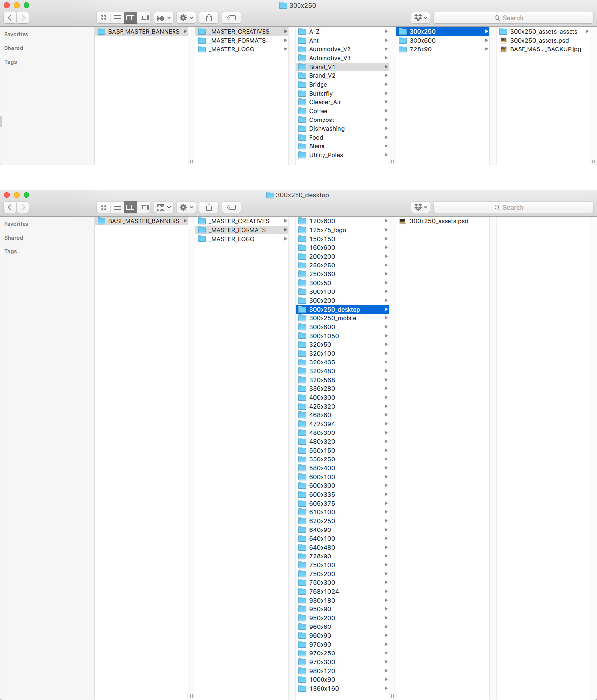
Task: Select column view in 300x250_desktop window toolbar
Action: tap(130, 207)
